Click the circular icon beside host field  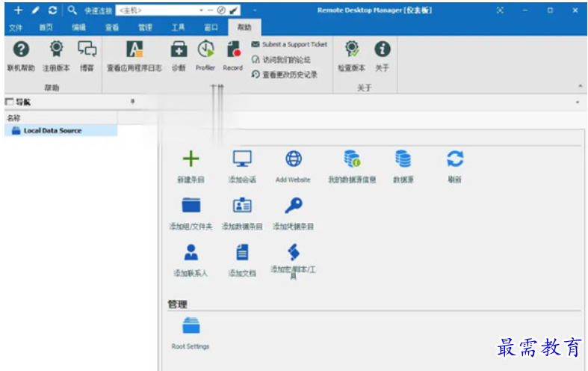tap(221, 10)
